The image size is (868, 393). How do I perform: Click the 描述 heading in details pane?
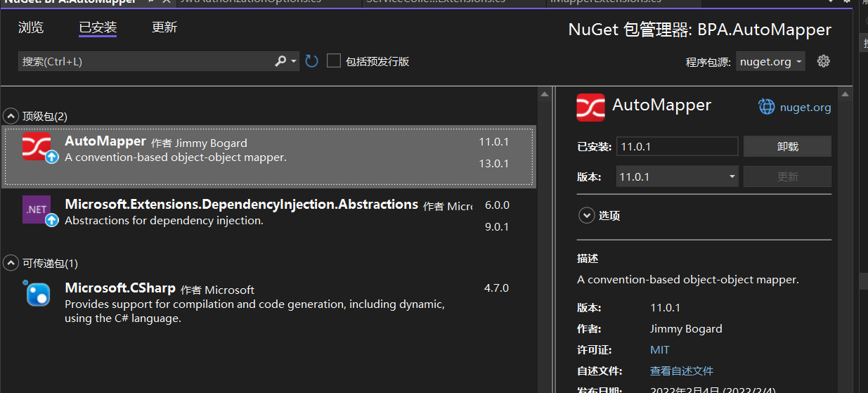coord(588,258)
